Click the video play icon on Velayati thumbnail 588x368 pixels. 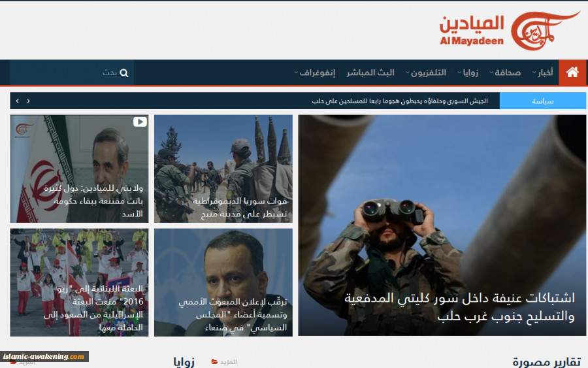[140, 122]
